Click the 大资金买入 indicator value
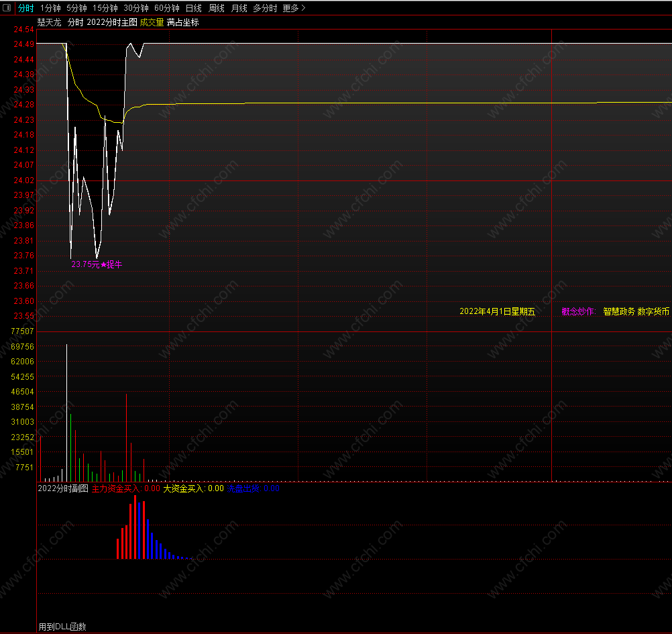Screen dimensions: 672x634 tap(193, 488)
